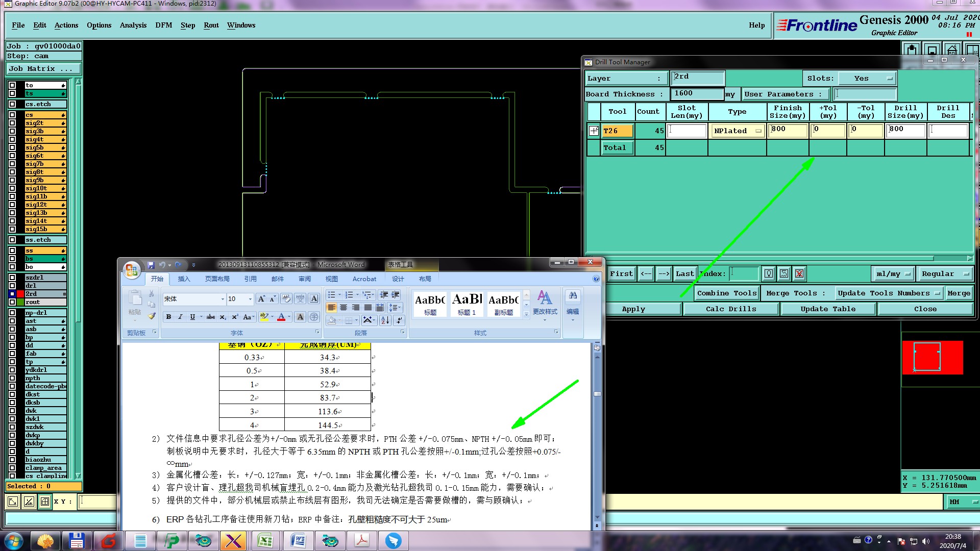Click the strikethrough formatting icon
Screen dimensions: 980x551
[210, 317]
